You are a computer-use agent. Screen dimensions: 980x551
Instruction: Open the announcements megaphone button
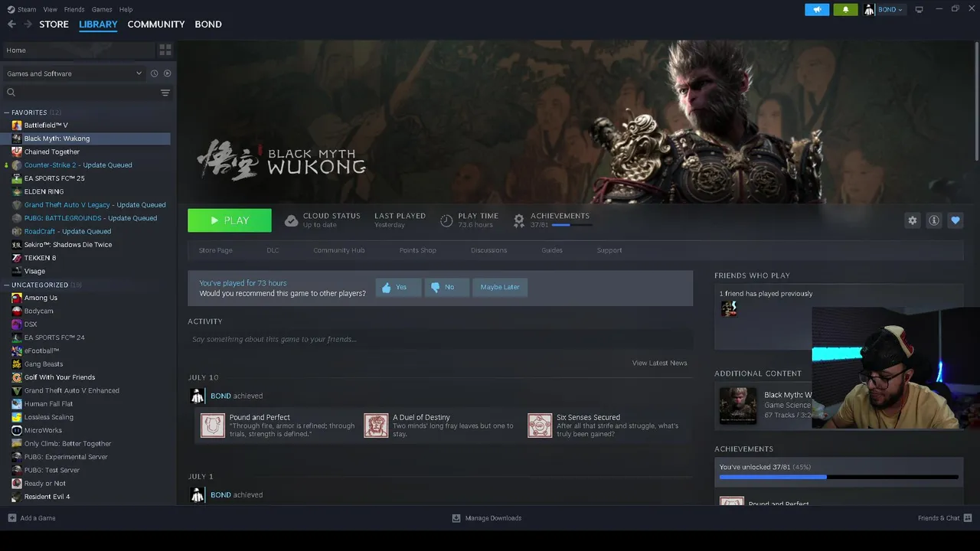click(x=817, y=9)
